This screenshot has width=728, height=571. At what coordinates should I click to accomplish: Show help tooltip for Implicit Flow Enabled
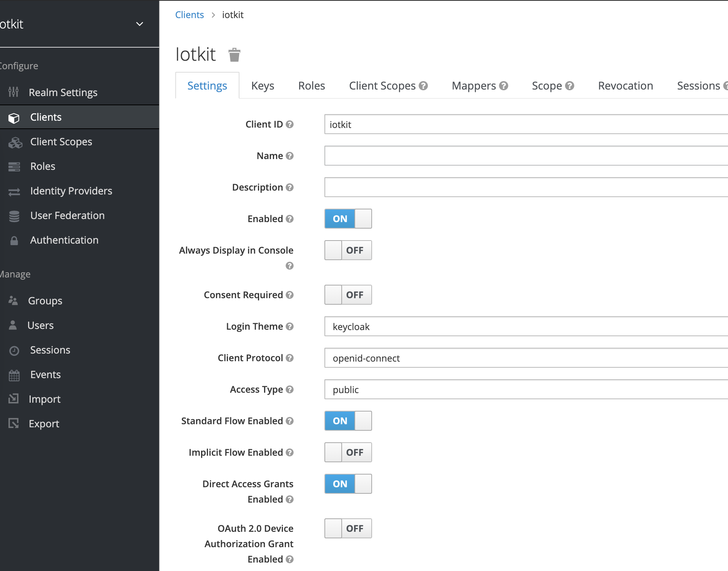pyautogui.click(x=290, y=452)
